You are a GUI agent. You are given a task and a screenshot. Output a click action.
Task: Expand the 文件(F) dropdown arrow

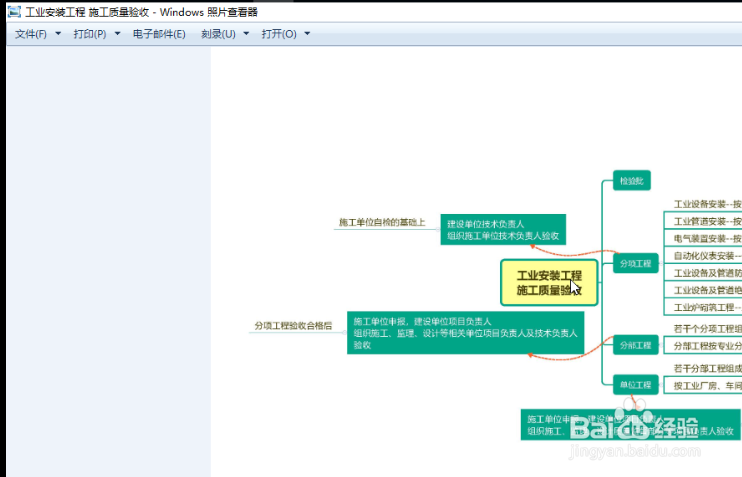pyautogui.click(x=58, y=34)
